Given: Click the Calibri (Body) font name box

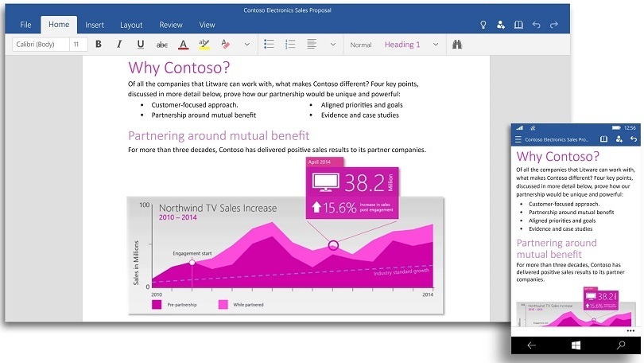Looking at the screenshot, I should (39, 45).
